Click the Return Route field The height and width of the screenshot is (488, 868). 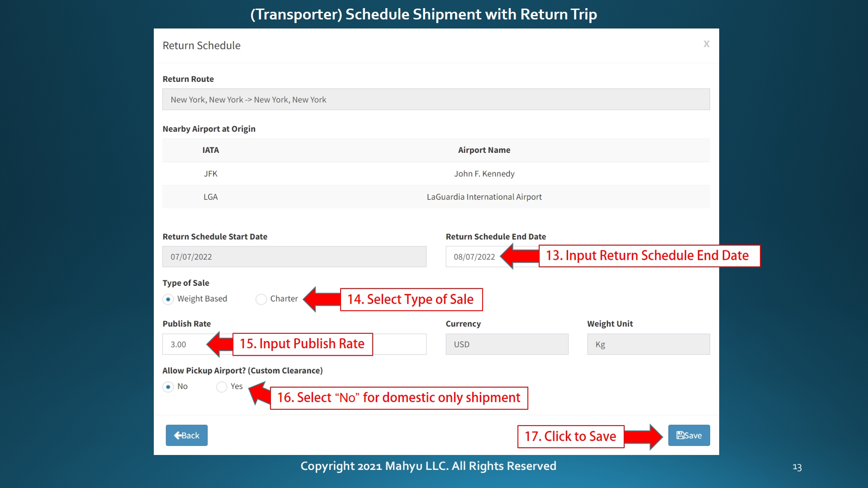pos(436,99)
